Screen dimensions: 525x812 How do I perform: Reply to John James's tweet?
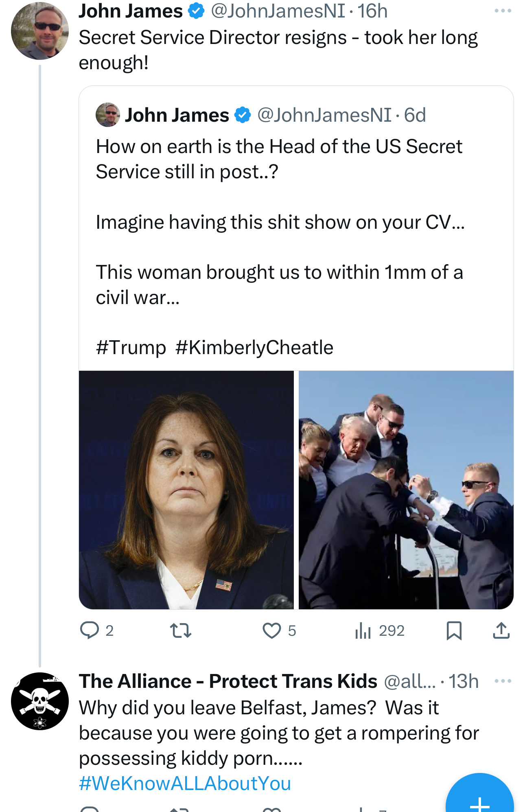[90, 630]
